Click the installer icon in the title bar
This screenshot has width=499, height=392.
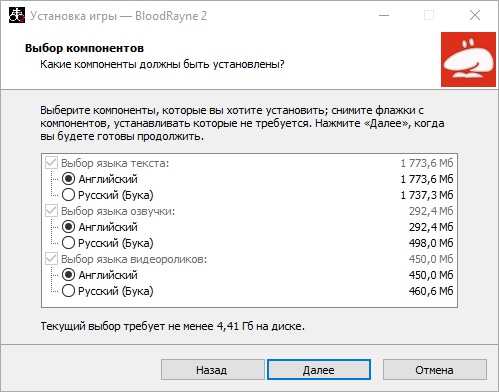tap(17, 15)
